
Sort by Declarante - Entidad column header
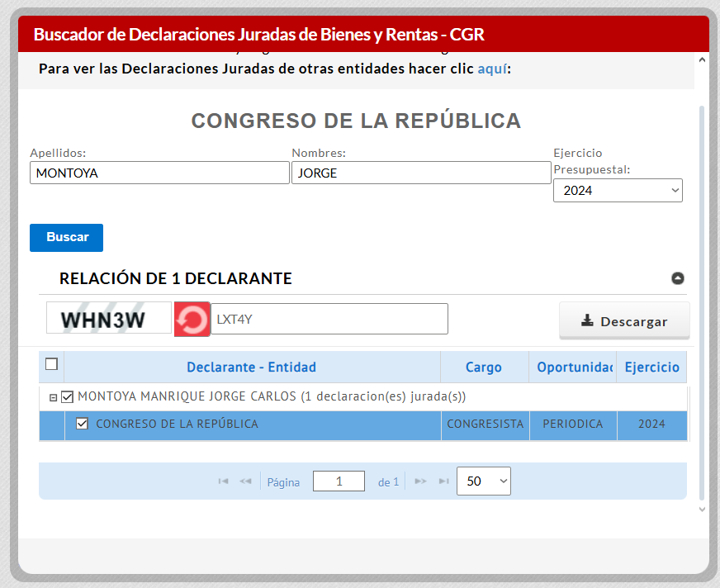click(252, 367)
